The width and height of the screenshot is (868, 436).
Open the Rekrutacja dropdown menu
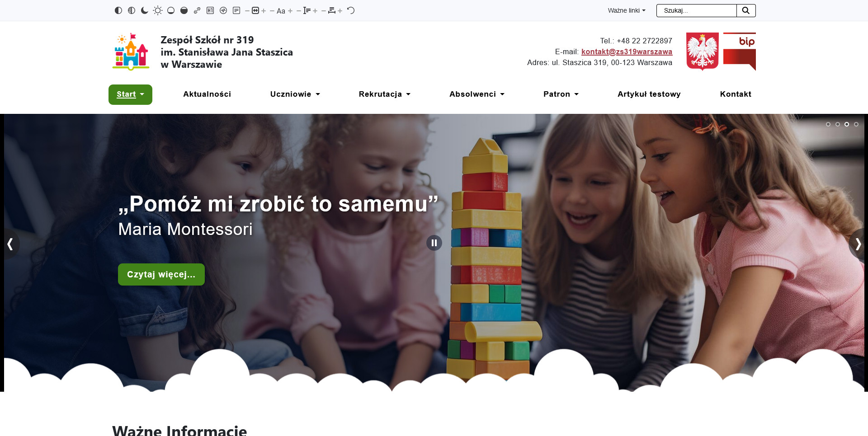(x=385, y=94)
